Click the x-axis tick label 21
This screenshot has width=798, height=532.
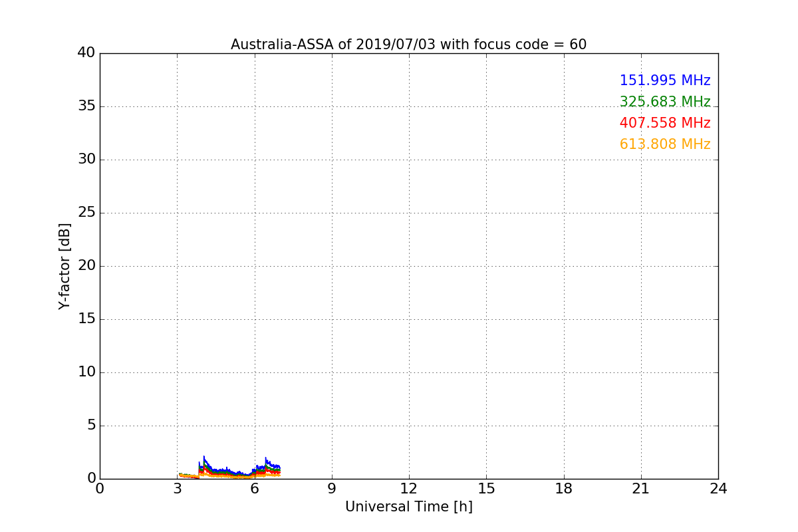pyautogui.click(x=641, y=489)
